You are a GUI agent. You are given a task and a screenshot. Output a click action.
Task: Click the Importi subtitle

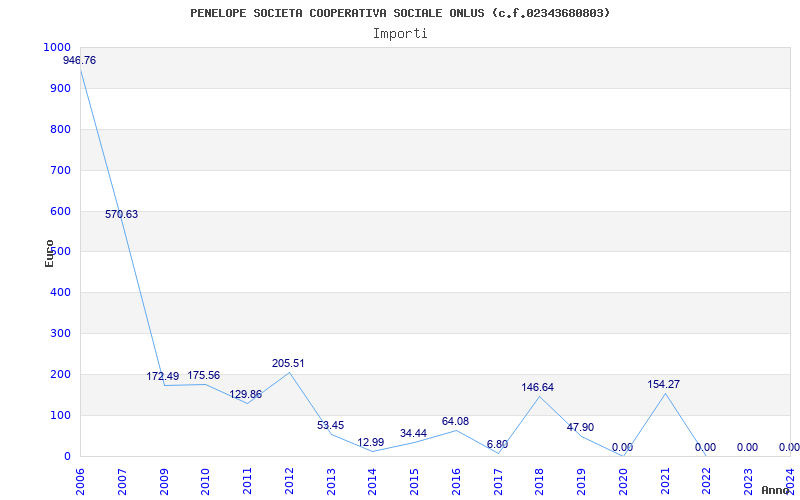400,33
